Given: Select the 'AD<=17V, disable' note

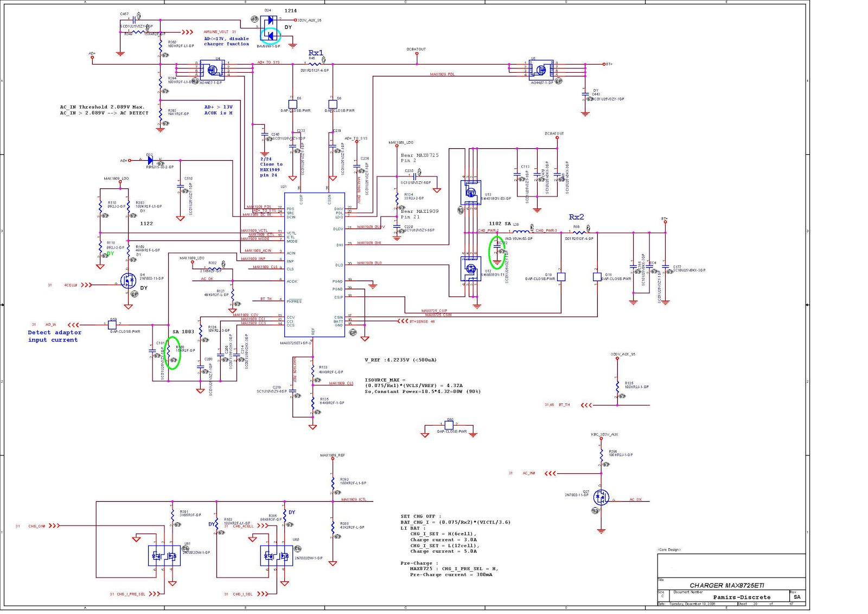Looking at the screenshot, I should click(226, 39).
